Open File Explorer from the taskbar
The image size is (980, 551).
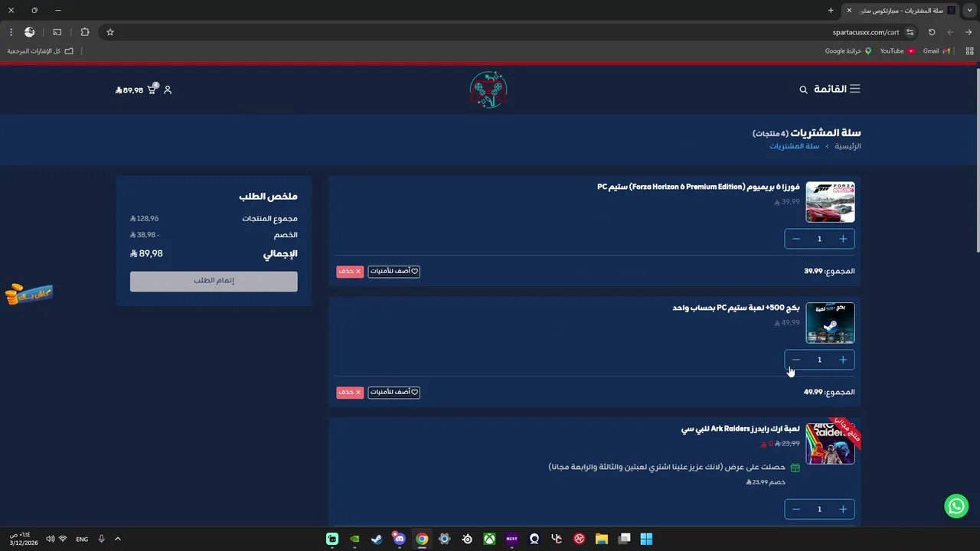[x=602, y=539]
